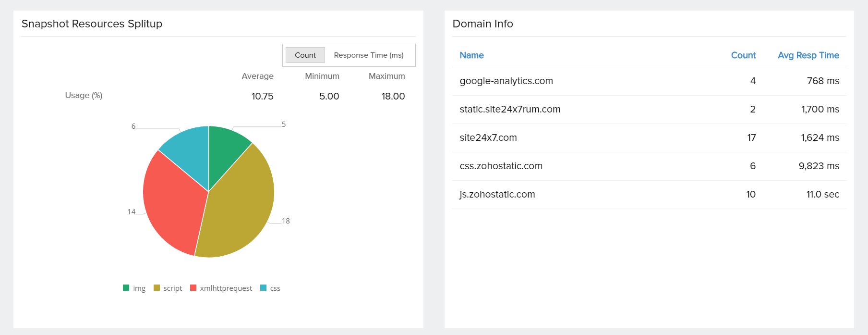Click the 1,624 ms response time value

tap(820, 138)
